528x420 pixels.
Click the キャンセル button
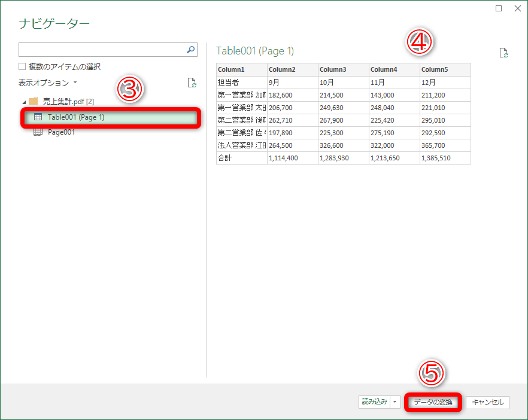tap(487, 402)
